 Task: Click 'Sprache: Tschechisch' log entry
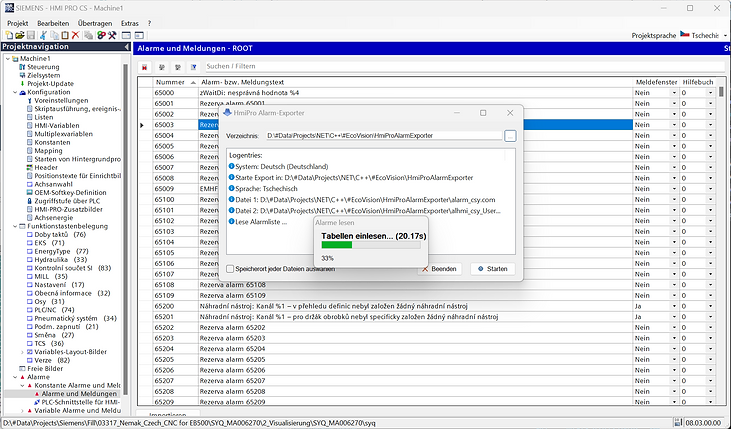266,189
